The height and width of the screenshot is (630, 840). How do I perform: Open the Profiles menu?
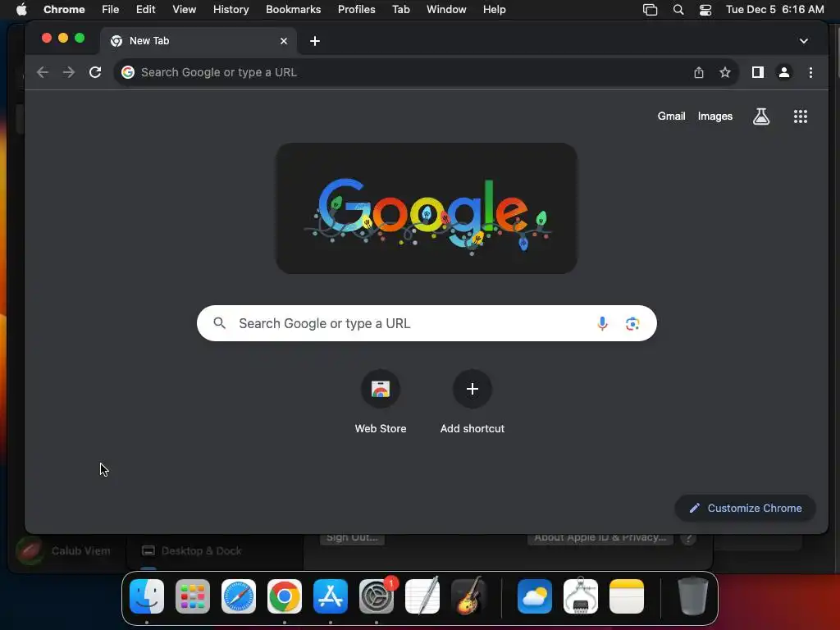356,10
